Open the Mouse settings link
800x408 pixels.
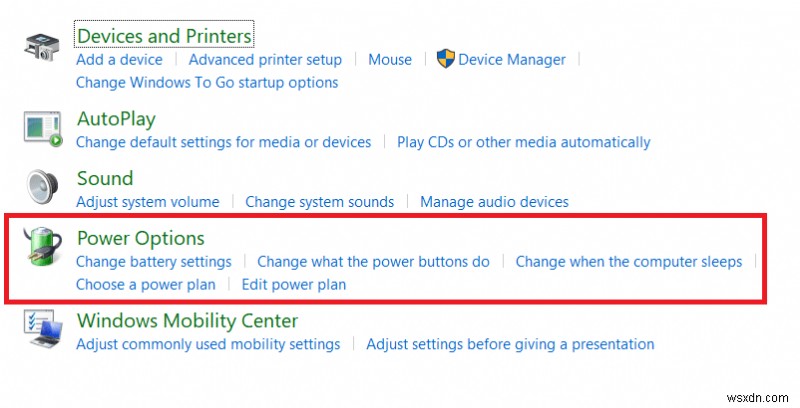390,60
